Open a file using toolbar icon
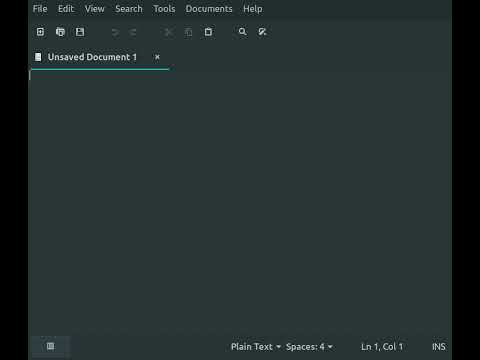Screen dimensions: 480x360 (x=60, y=32)
